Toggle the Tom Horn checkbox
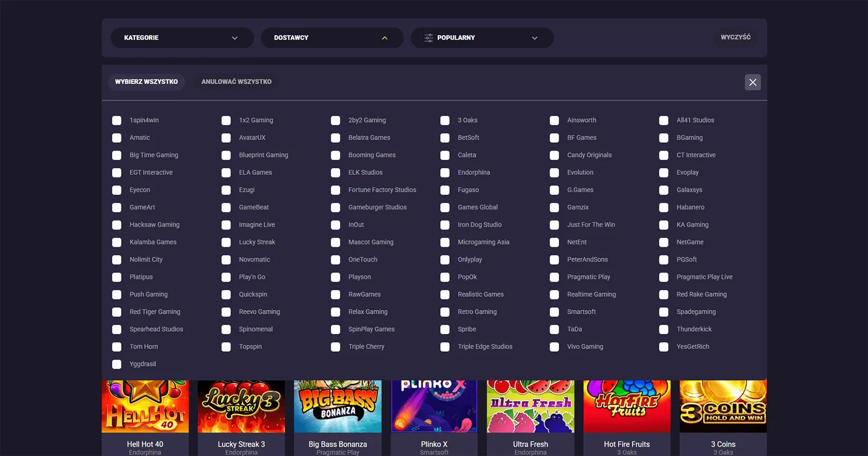This screenshot has height=456, width=868. click(117, 347)
